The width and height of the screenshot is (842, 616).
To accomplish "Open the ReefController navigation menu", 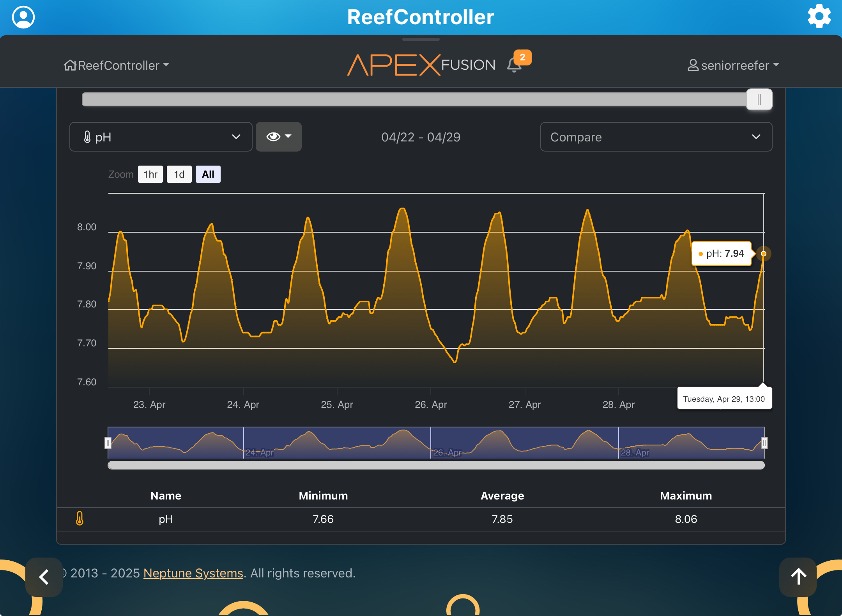I will click(119, 65).
